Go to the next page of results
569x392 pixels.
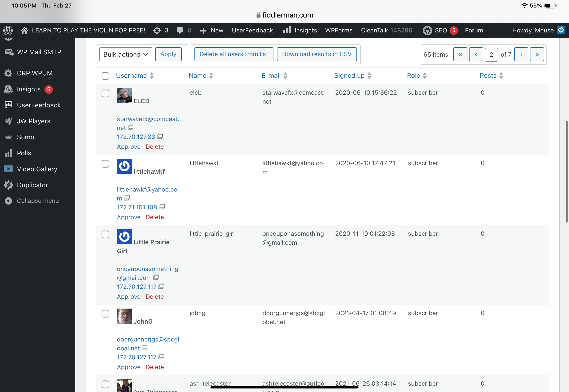(x=521, y=55)
